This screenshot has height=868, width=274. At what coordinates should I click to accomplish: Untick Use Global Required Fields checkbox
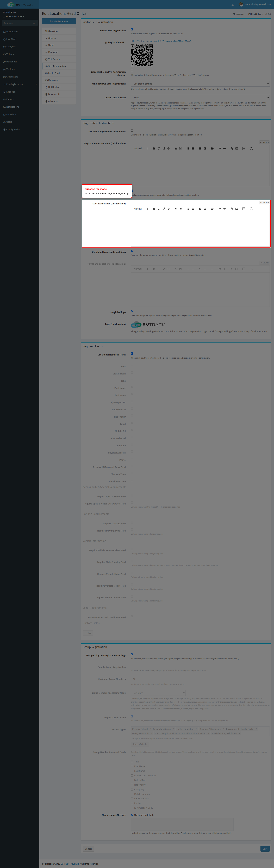tap(132, 353)
